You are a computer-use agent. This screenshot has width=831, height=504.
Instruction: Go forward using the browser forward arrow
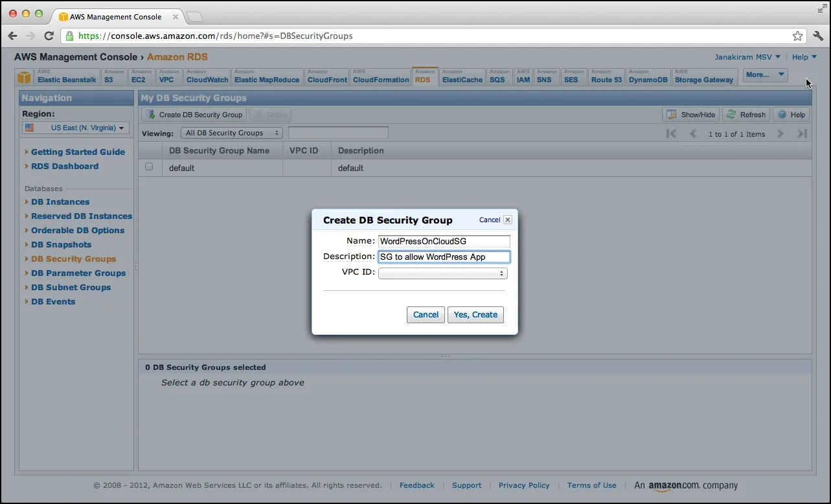coord(30,36)
